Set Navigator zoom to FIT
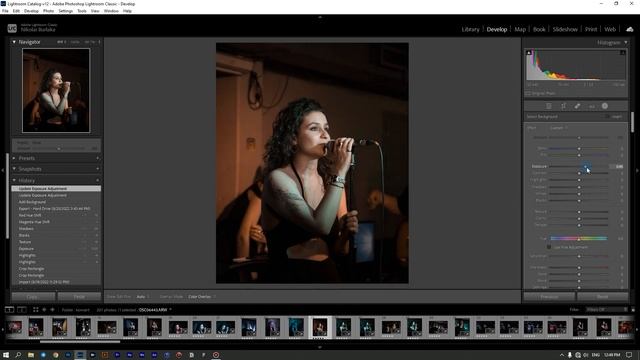This screenshot has height=360, width=640. pos(61,42)
